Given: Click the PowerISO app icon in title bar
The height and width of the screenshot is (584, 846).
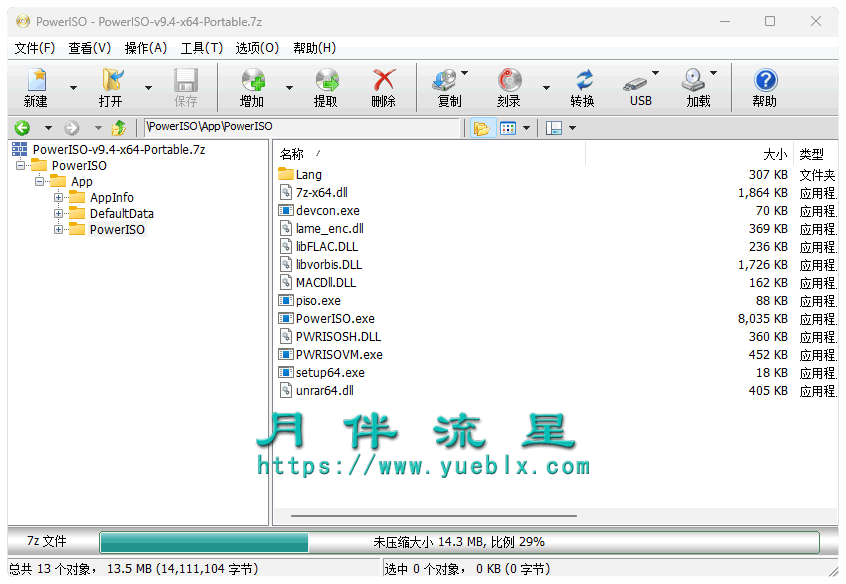Looking at the screenshot, I should pyautogui.click(x=23, y=22).
